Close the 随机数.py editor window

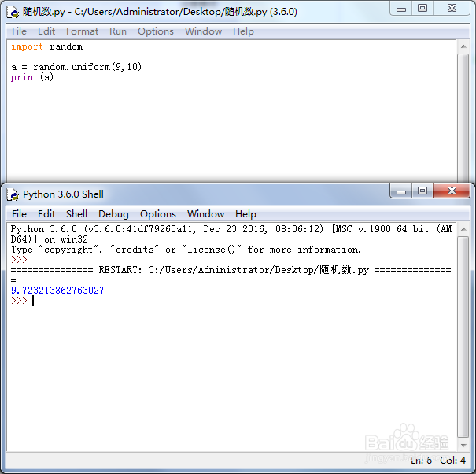click(x=452, y=9)
